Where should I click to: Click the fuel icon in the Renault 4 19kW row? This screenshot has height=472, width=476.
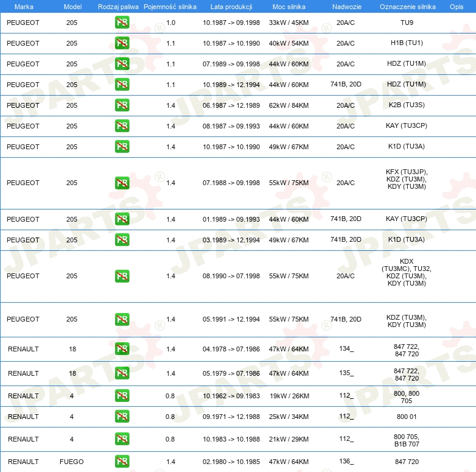coord(122,396)
